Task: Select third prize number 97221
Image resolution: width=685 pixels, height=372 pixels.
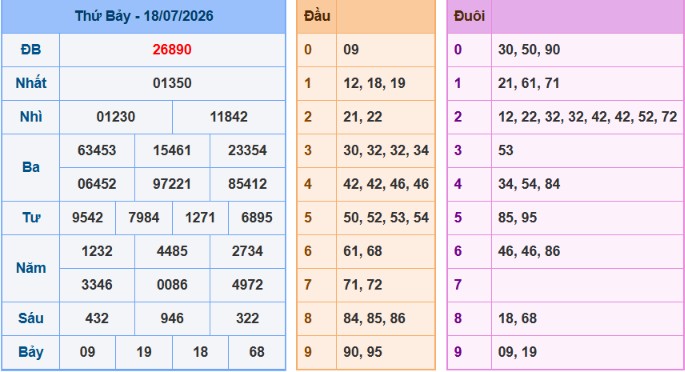Action: pyautogui.click(x=172, y=184)
